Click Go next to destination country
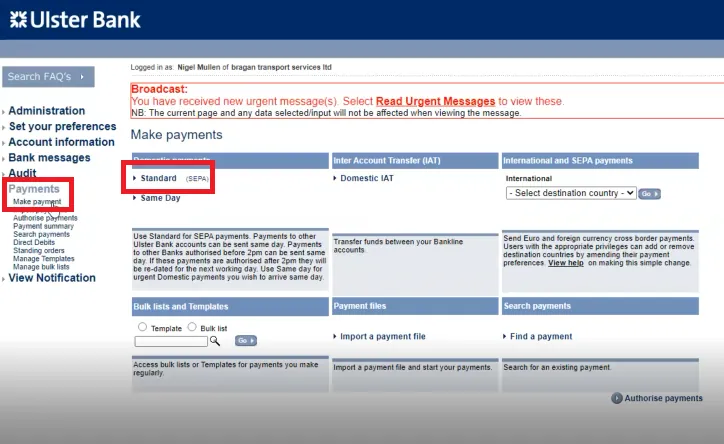This screenshot has height=444, width=724. pos(649,194)
